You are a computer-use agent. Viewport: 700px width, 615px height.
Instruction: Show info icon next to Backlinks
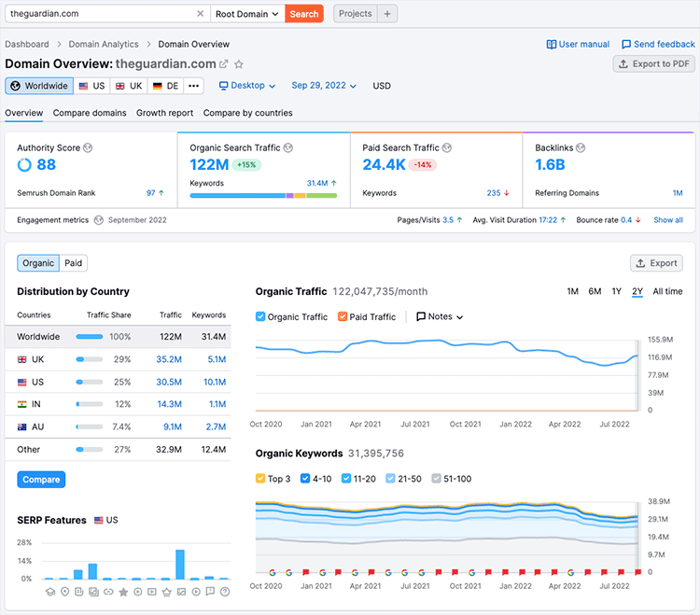(581, 147)
